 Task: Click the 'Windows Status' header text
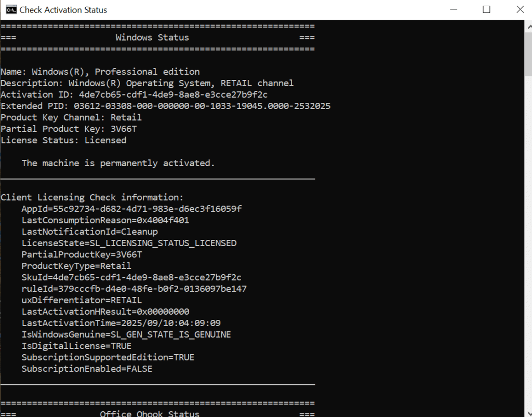tap(152, 37)
